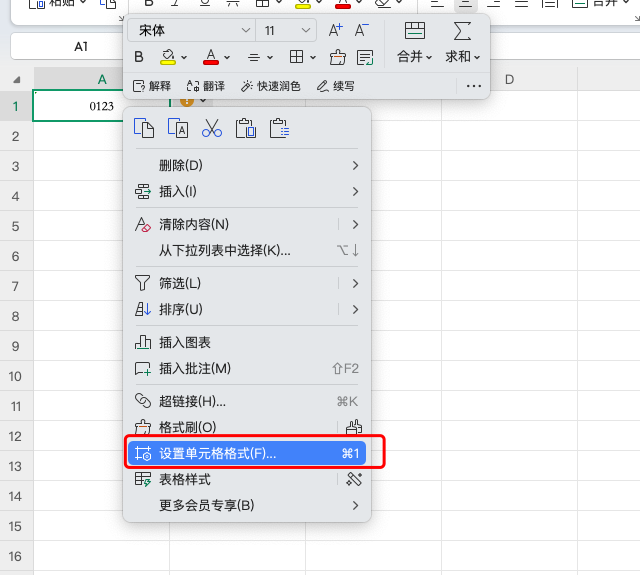Click the copy icon in context menu
Image resolution: width=640 pixels, height=575 pixels.
click(x=144, y=128)
